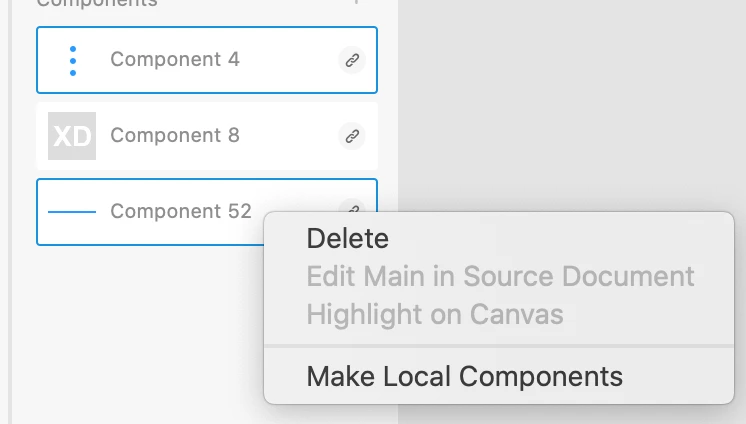746x424 pixels.
Task: Click the add icon beside the Components heading
Action: point(355,3)
